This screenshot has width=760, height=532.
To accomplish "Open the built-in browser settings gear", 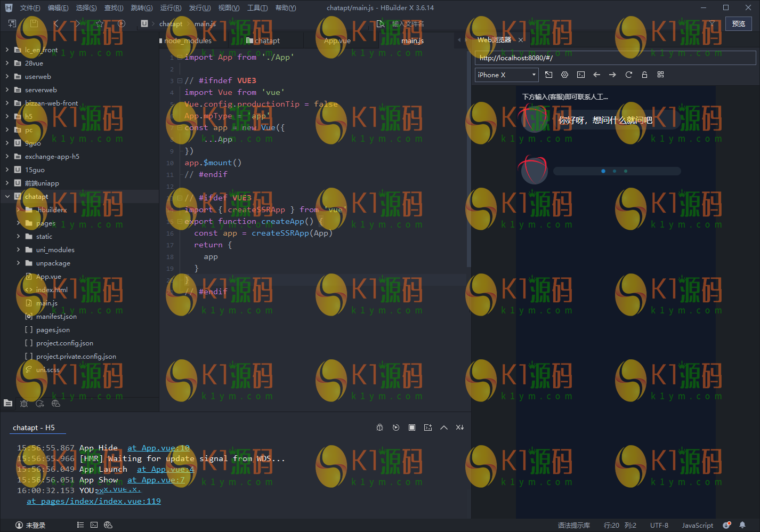I will pyautogui.click(x=565, y=75).
